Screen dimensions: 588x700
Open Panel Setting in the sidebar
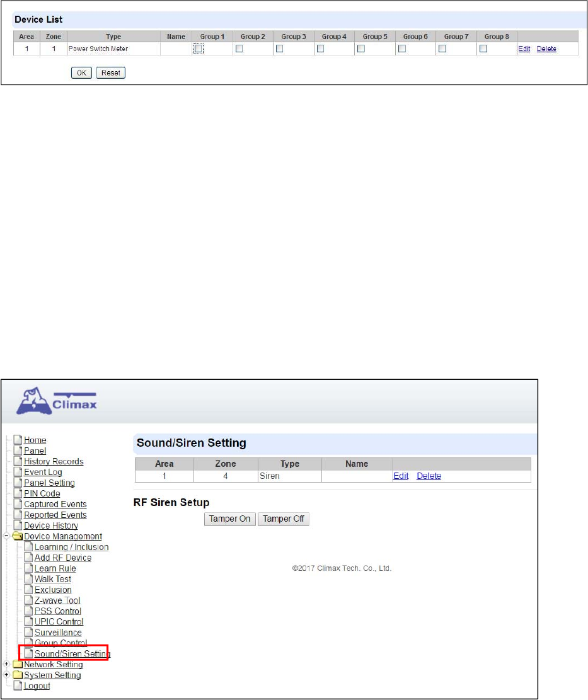(x=50, y=483)
